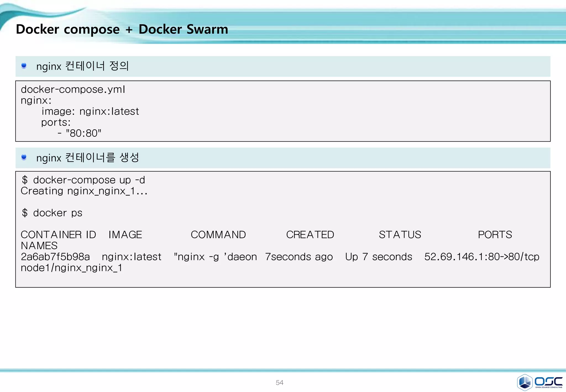The width and height of the screenshot is (566, 392).
Task: Click the blue bullet beside 'nginx 컨테이너를 생성'
Action: 24,157
